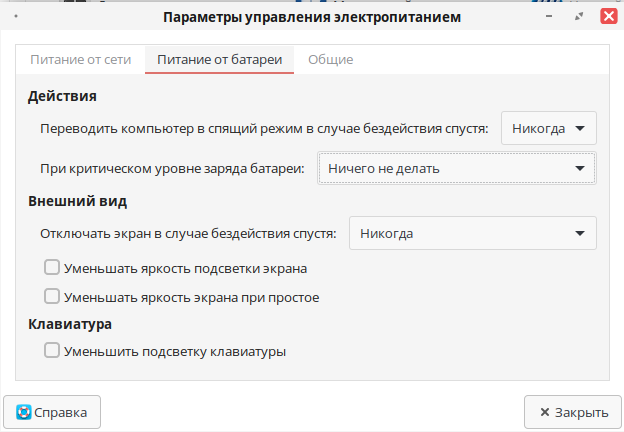Open the window menu dot in title bar
Image resolution: width=624 pixels, height=432 pixels.
pos(19,17)
